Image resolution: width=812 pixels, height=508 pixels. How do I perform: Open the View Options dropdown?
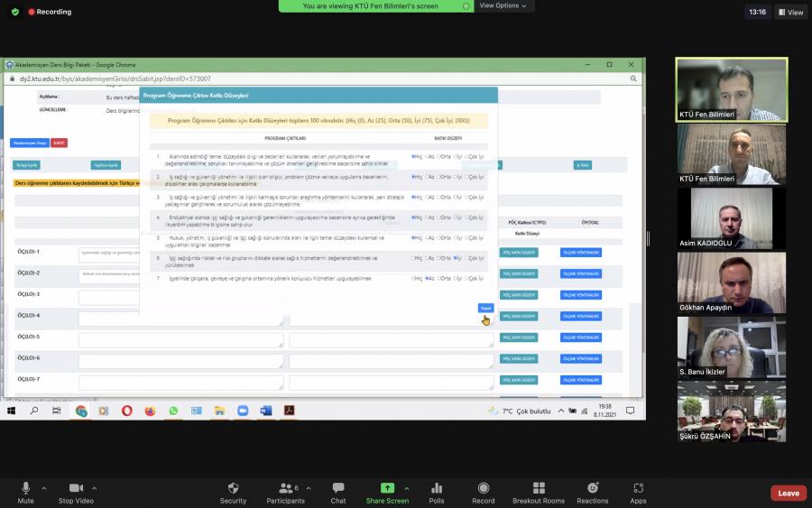503,5
